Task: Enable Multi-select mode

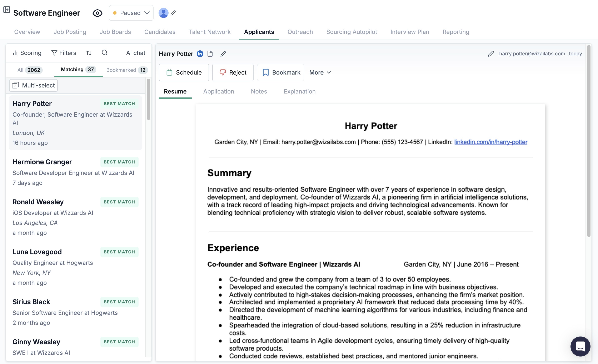Action: click(x=34, y=85)
